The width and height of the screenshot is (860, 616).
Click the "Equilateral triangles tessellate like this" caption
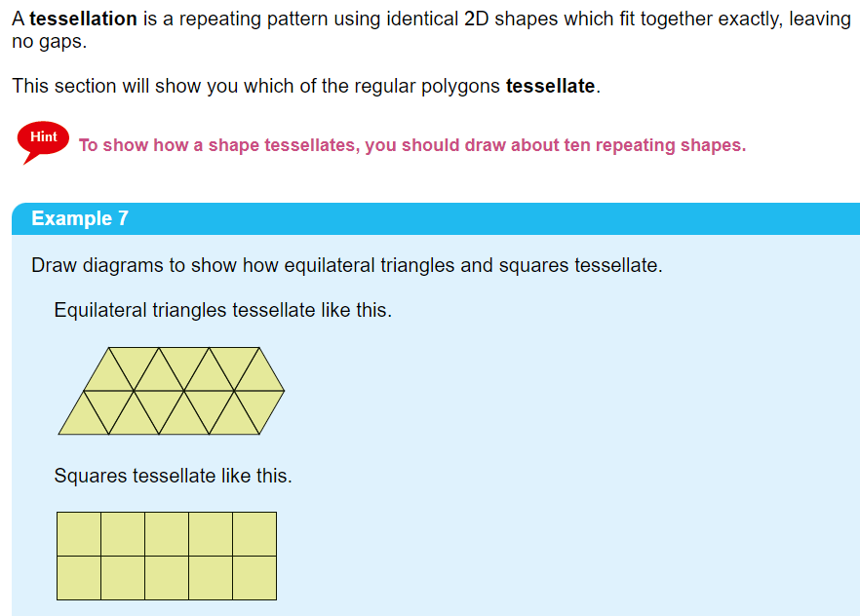tap(222, 311)
